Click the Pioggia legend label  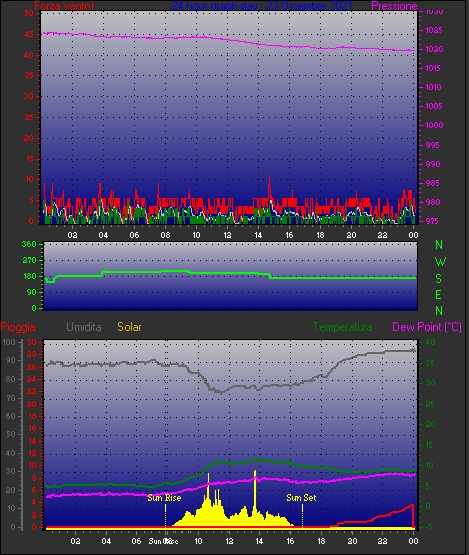[x=18, y=327]
